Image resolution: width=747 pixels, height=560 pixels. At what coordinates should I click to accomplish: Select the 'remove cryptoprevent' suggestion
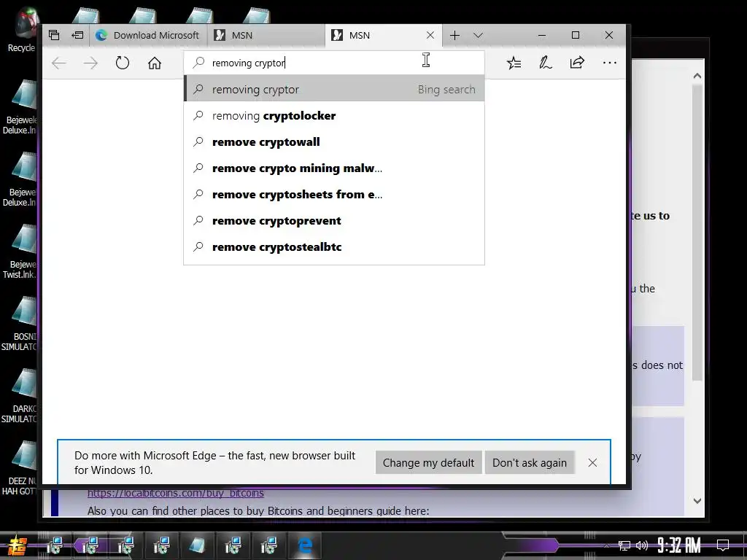(334, 220)
